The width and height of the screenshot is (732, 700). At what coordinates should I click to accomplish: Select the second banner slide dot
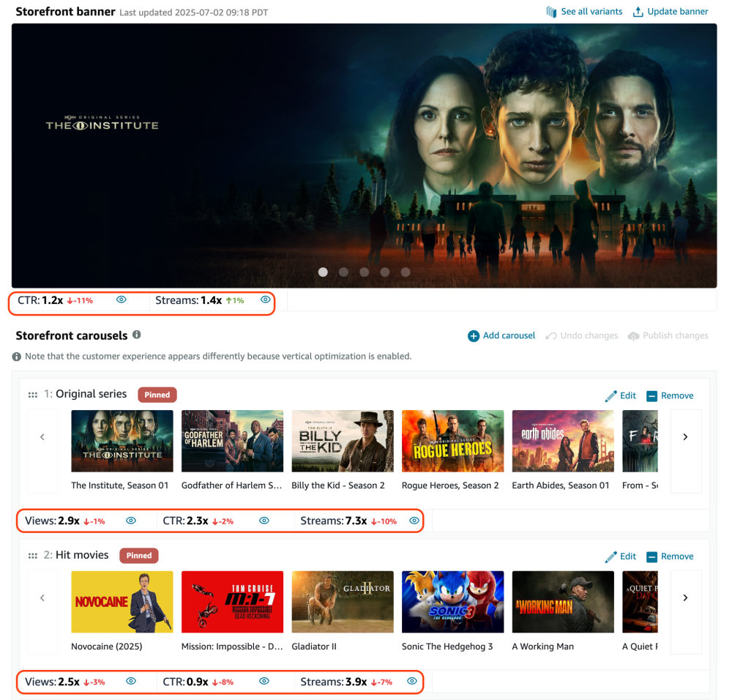(x=343, y=272)
